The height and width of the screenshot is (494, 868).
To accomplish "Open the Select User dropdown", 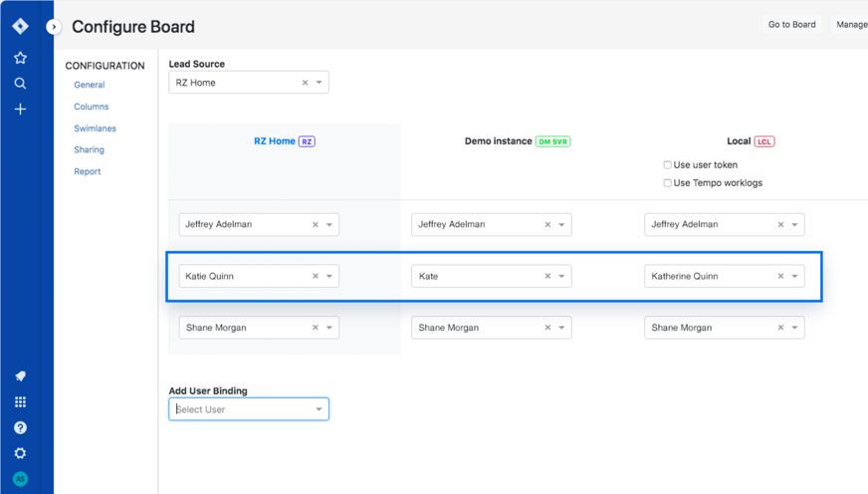I will [320, 409].
